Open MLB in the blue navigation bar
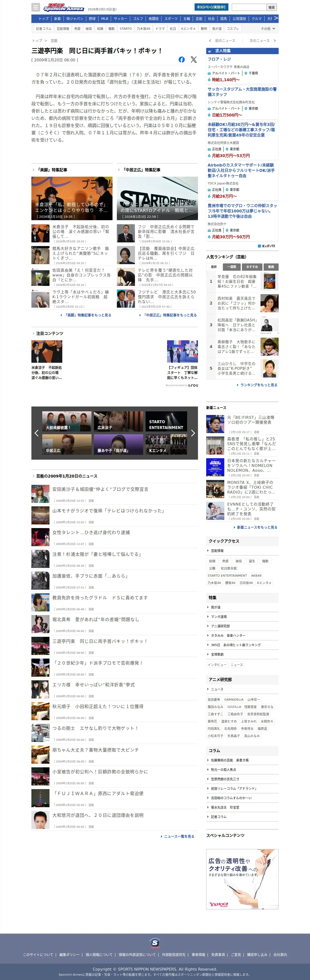 click(x=105, y=19)
